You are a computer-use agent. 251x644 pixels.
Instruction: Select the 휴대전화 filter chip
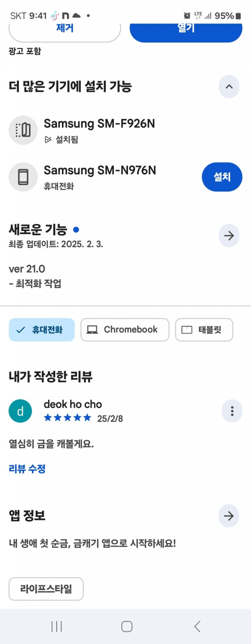pyautogui.click(x=41, y=330)
